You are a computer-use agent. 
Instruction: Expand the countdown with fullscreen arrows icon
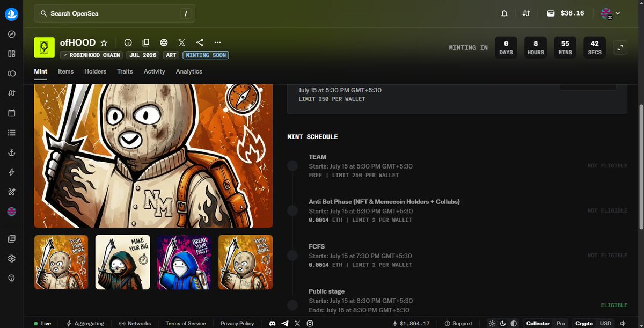point(620,48)
